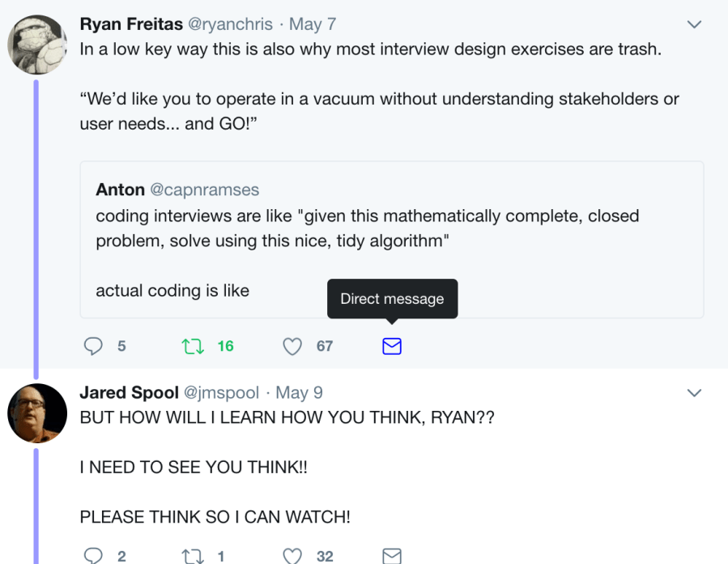Visit the @jmspool handle
Screen dimensions: 728x564
(222, 393)
